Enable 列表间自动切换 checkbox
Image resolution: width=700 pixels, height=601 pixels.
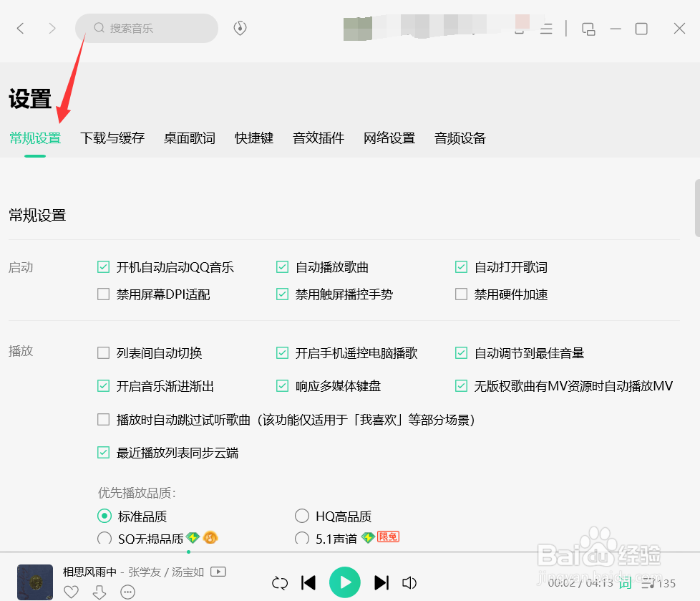coord(104,353)
